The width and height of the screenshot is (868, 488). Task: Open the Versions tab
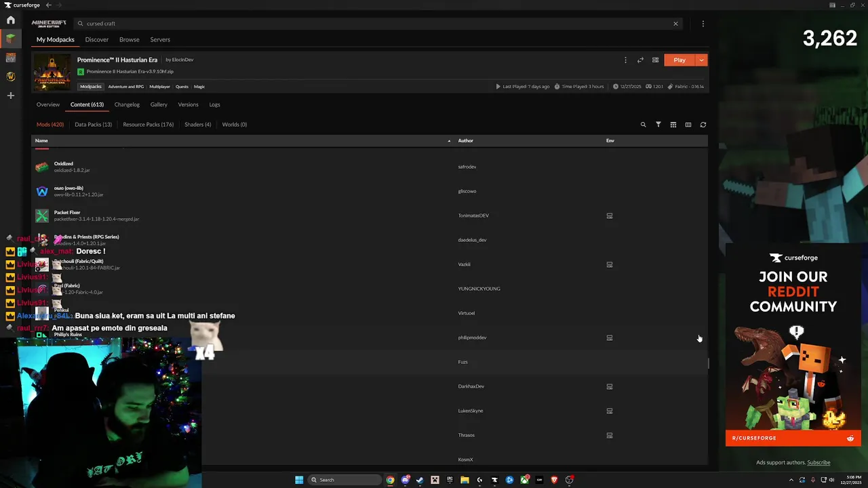point(188,104)
